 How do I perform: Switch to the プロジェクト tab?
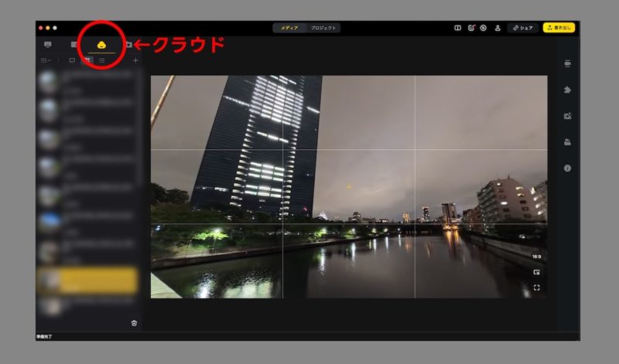tap(323, 28)
